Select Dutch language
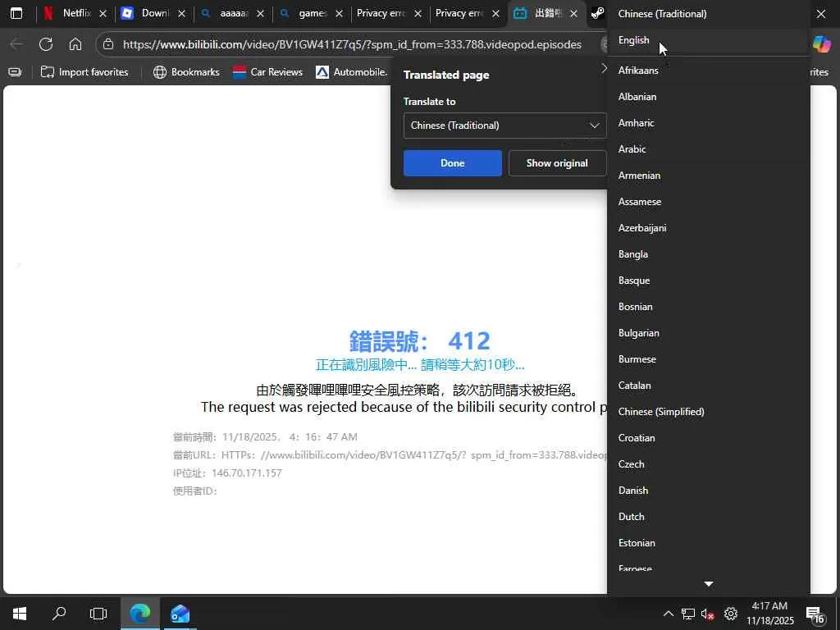840x630 pixels. click(x=708, y=517)
